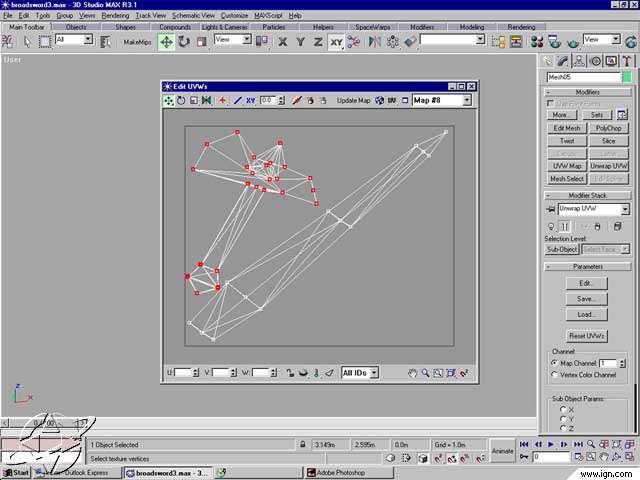640x480 pixels.
Task: Click the green object color swatch
Action: [627, 77]
